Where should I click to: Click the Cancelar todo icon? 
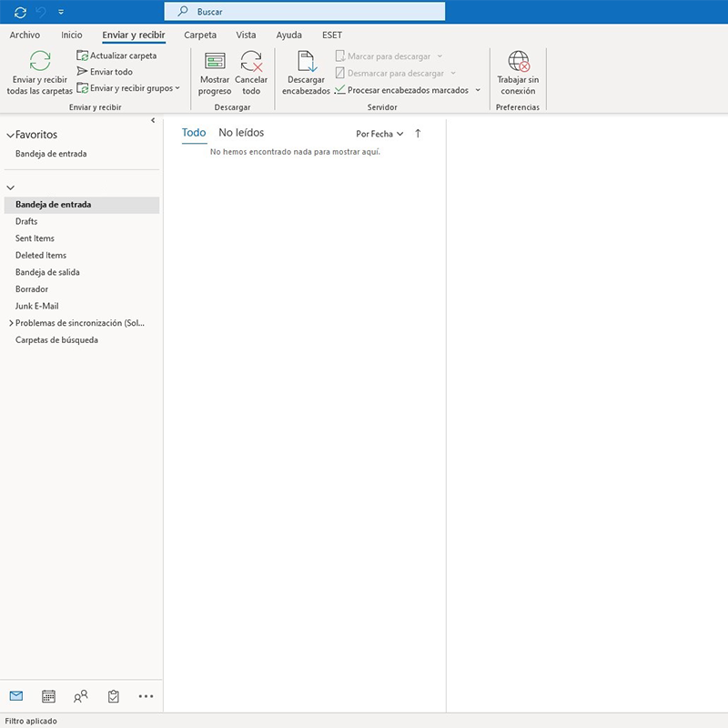tap(251, 62)
